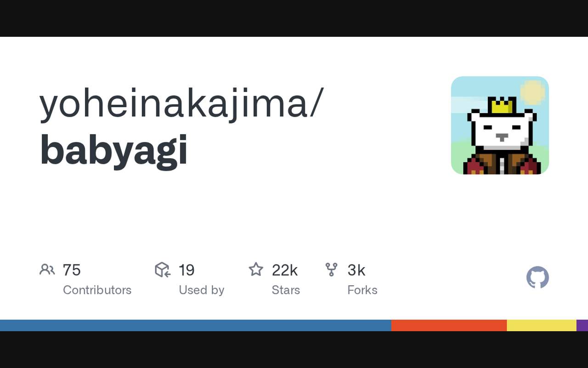This screenshot has height=368, width=588.
Task: Click the Stars star icon
Action: click(x=256, y=270)
